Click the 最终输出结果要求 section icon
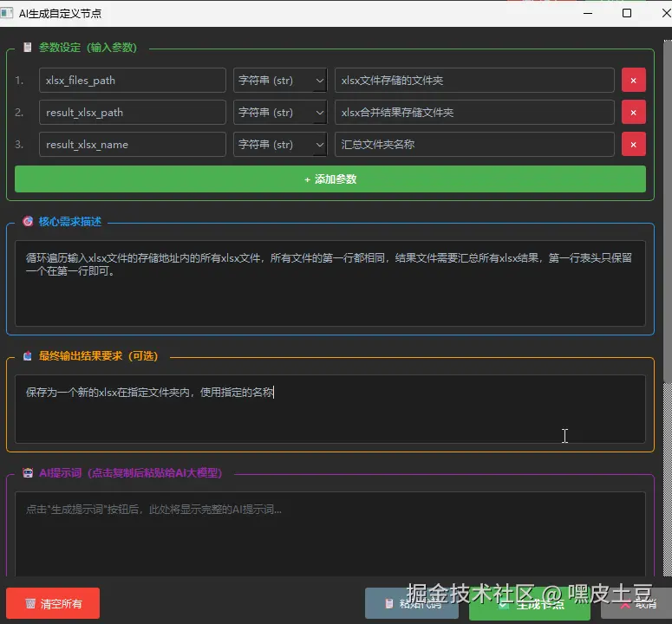Image resolution: width=672 pixels, height=624 pixels. [28, 355]
